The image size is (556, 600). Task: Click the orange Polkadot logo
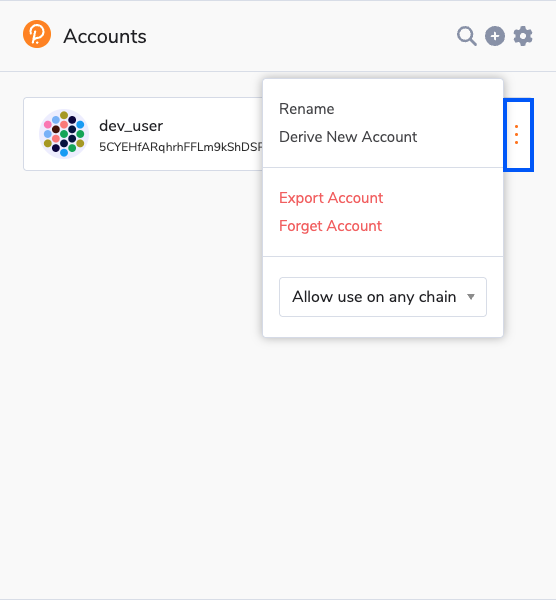coord(37,34)
